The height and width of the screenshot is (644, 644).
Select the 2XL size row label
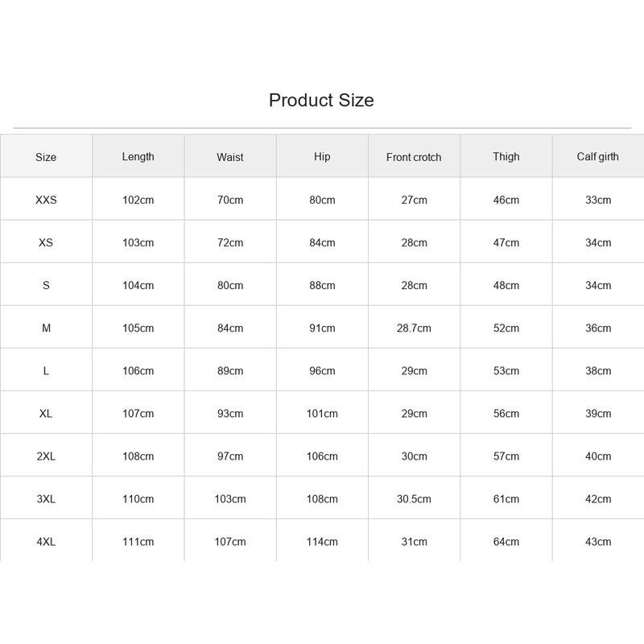point(46,456)
